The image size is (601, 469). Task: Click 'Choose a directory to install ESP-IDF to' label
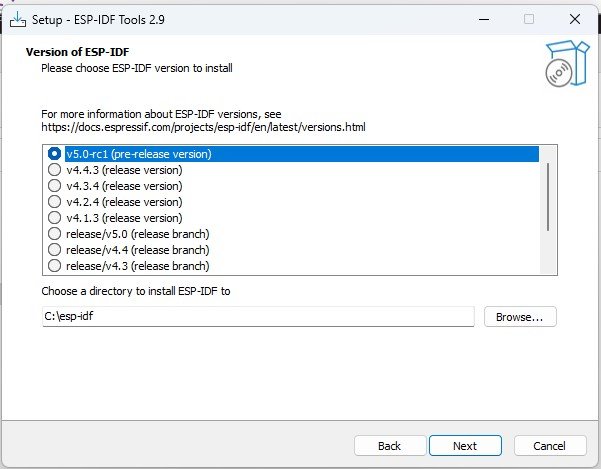click(136, 291)
